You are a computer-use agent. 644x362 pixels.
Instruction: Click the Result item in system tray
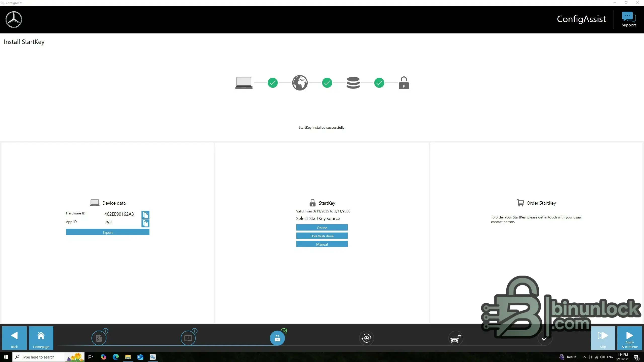coord(568,357)
